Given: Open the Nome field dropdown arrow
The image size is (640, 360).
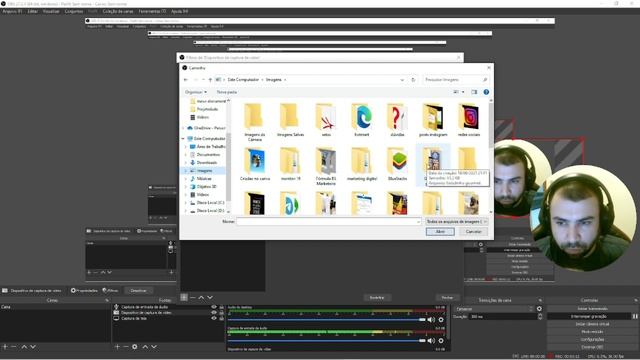Looking at the screenshot, I should pyautogui.click(x=418, y=221).
